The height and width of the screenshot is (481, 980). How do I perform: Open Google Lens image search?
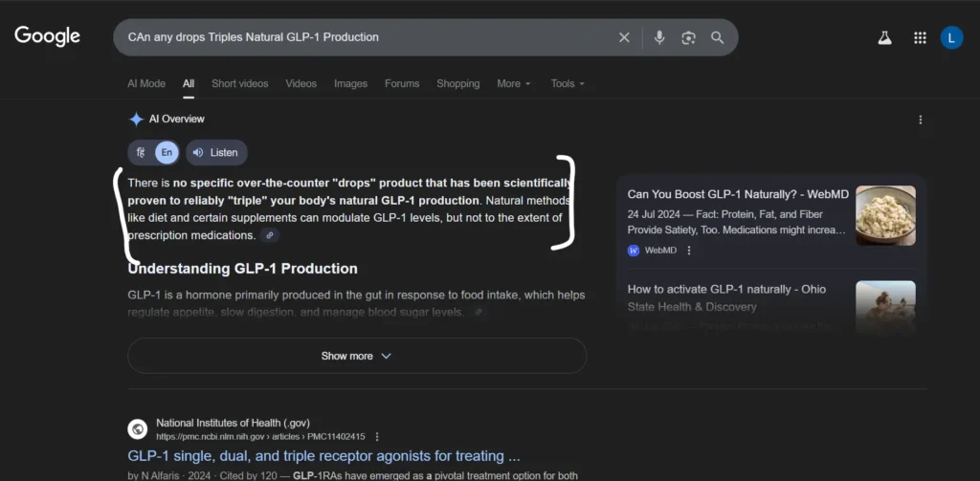click(688, 37)
